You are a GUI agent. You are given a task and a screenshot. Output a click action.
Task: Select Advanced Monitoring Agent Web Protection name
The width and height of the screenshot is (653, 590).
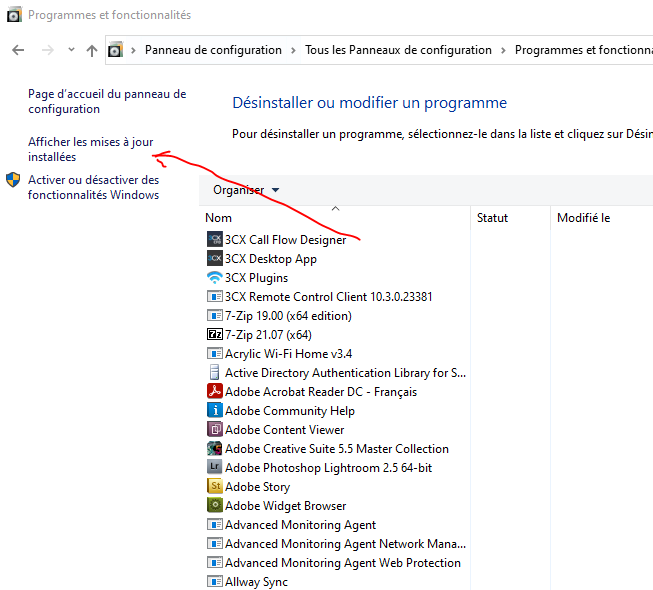pos(343,563)
